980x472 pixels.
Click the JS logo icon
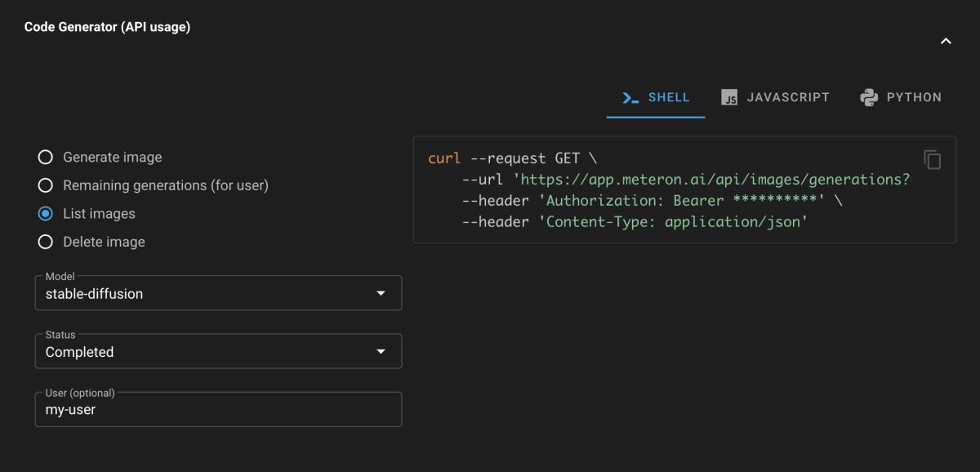click(729, 98)
